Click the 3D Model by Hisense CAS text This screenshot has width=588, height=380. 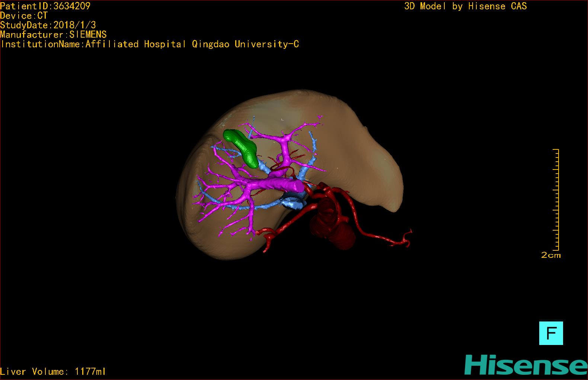coord(465,6)
